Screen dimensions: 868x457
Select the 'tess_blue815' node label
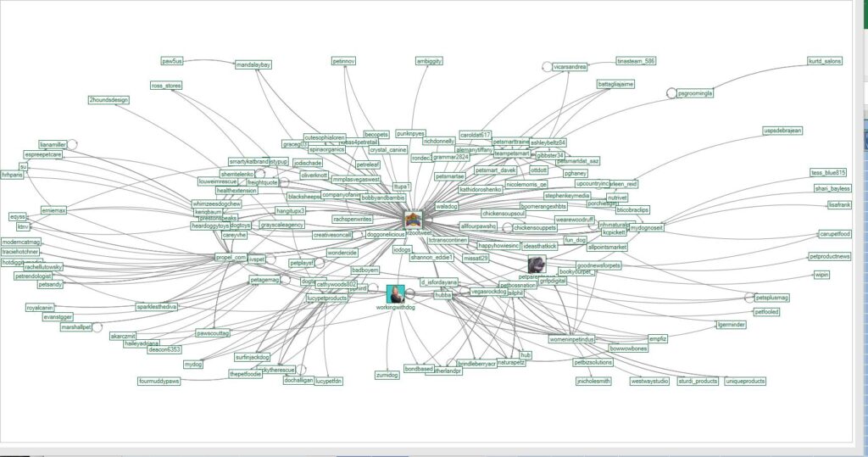pyautogui.click(x=828, y=173)
